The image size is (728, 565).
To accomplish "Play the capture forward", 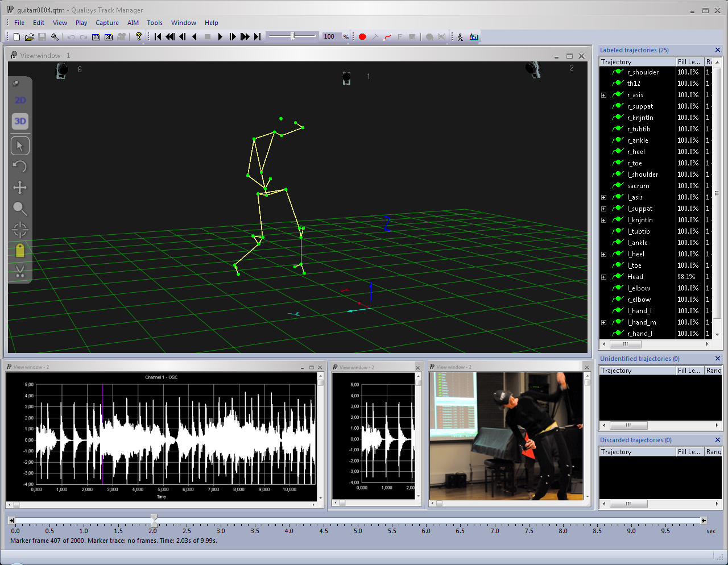I will (220, 37).
